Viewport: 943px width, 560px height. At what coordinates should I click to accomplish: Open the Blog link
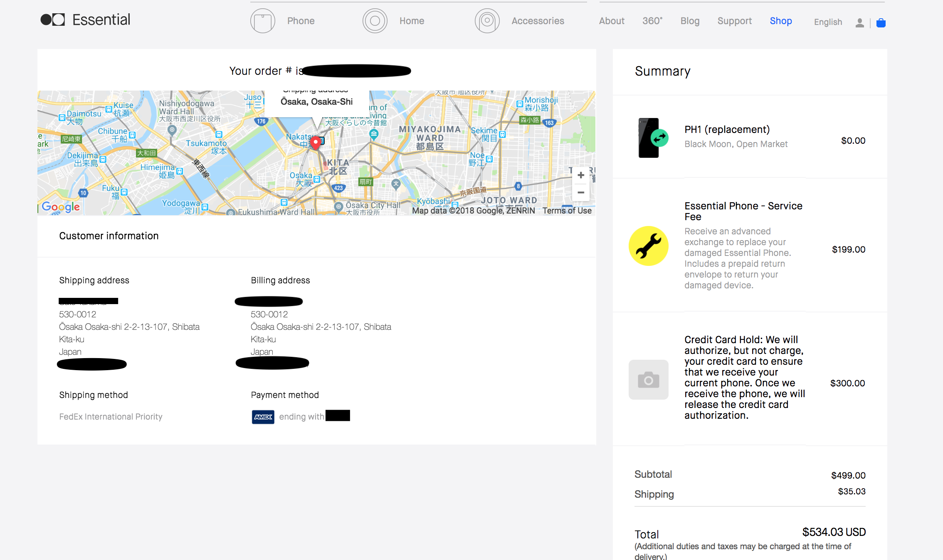(x=690, y=21)
